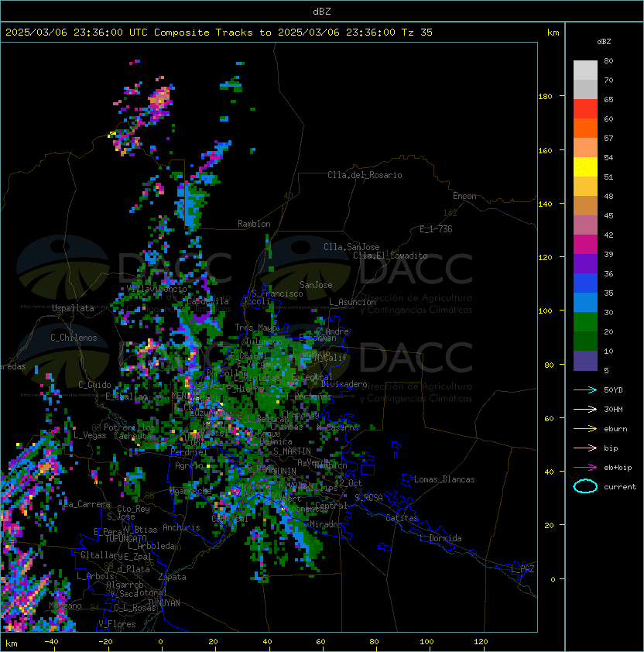Select the red 60-65 dBZ swatch
Image resolution: width=644 pixels, height=652 pixels.
[x=585, y=109]
